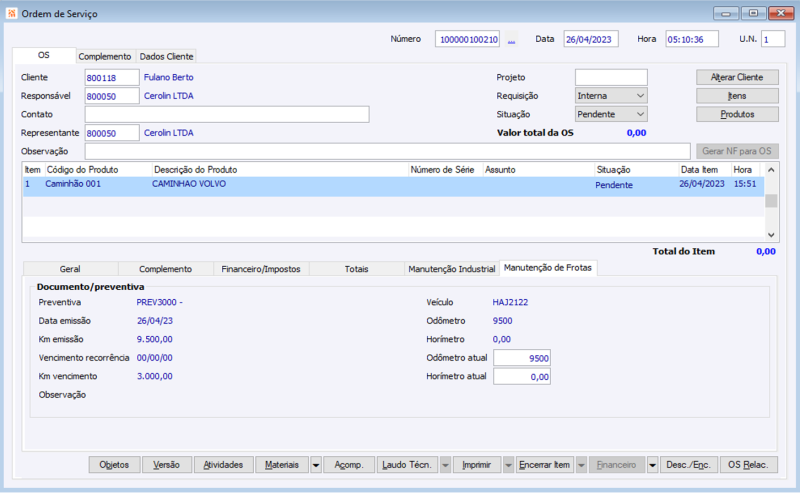
Task: Select the Financeiro/Impostos tab
Action: tap(261, 269)
